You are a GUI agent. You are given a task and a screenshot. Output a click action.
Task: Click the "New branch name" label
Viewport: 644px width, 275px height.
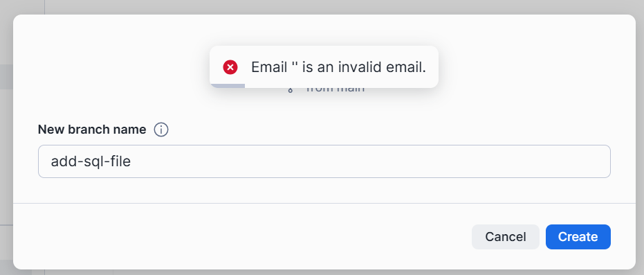92,130
